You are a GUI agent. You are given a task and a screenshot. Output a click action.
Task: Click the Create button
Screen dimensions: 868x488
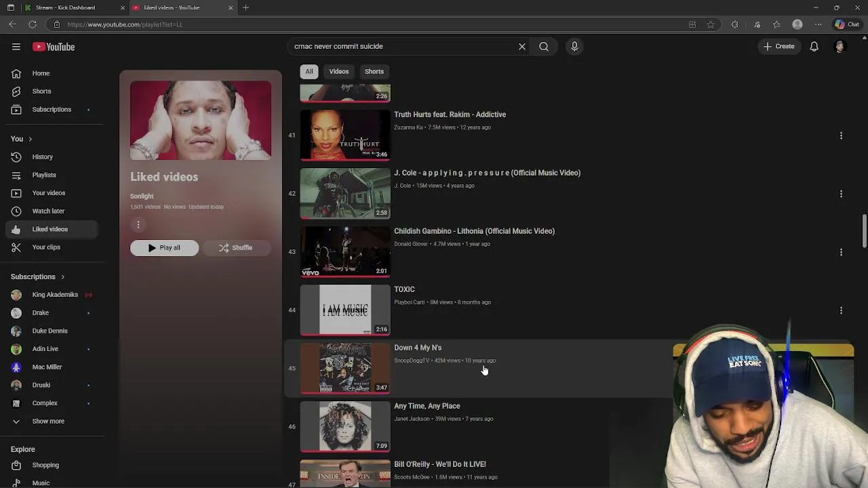pos(778,47)
